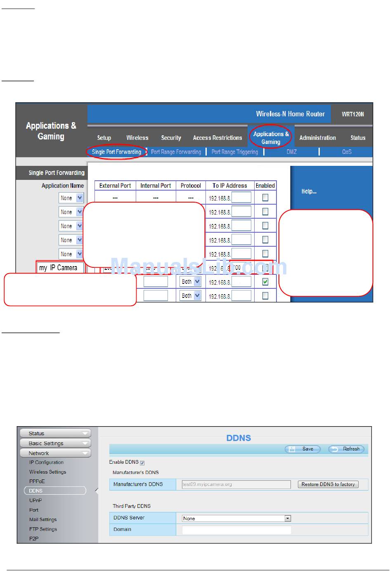The width and height of the screenshot is (392, 578).
Task: Click the Manufacturer's DDNS address field
Action: (x=236, y=484)
